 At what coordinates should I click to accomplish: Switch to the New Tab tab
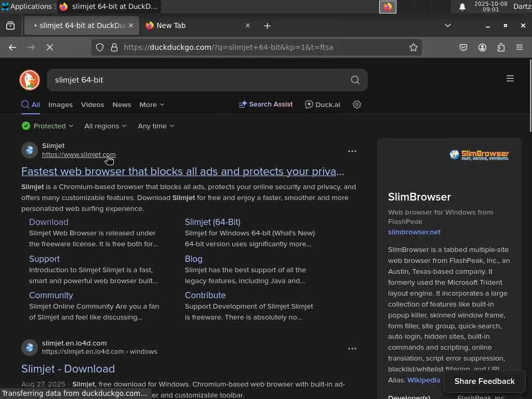click(198, 25)
